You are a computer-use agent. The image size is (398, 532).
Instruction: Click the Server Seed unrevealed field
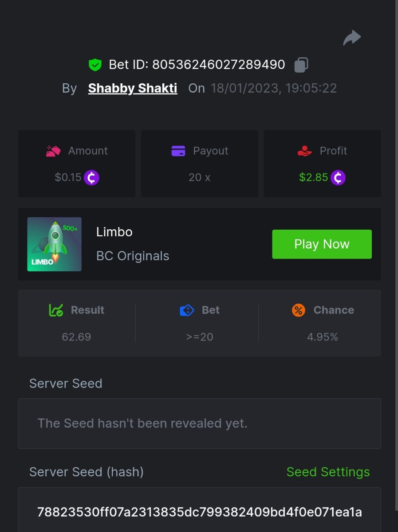(x=199, y=423)
